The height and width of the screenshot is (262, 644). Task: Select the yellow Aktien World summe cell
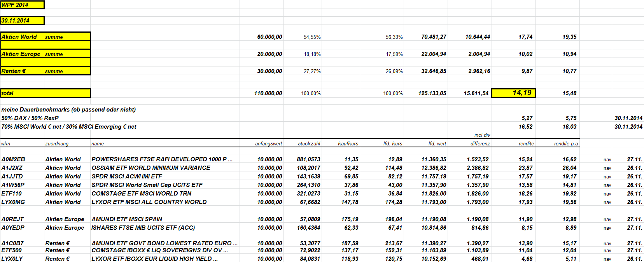coord(45,37)
